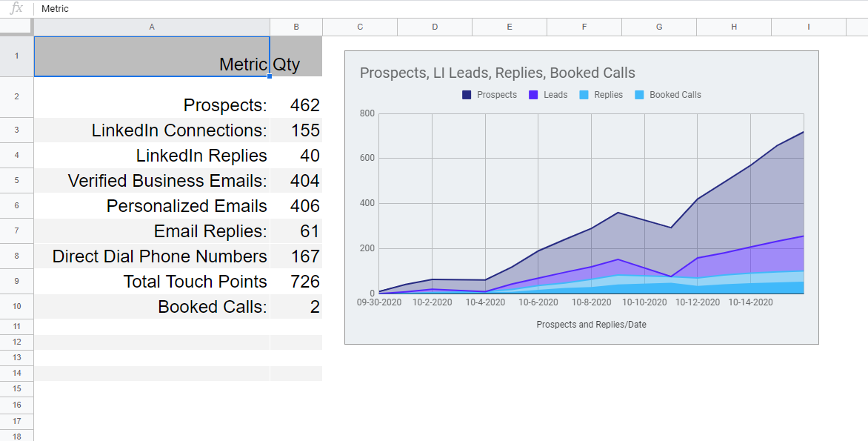The height and width of the screenshot is (441, 868).
Task: Select column A header
Action: pyautogui.click(x=152, y=27)
